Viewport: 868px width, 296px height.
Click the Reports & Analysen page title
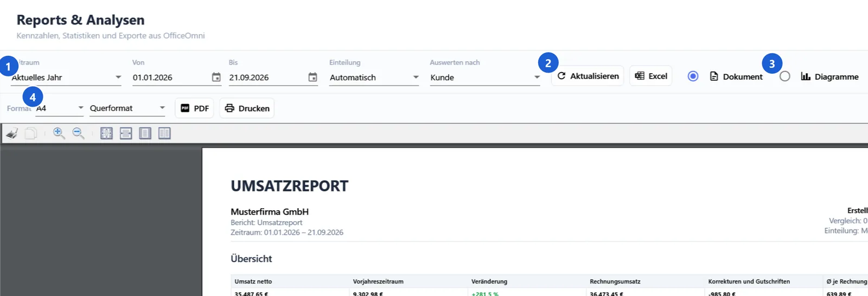tap(81, 20)
